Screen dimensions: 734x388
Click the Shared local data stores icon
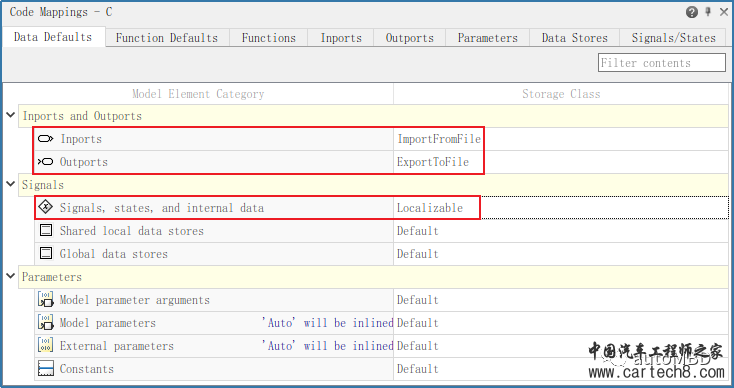pos(45,230)
